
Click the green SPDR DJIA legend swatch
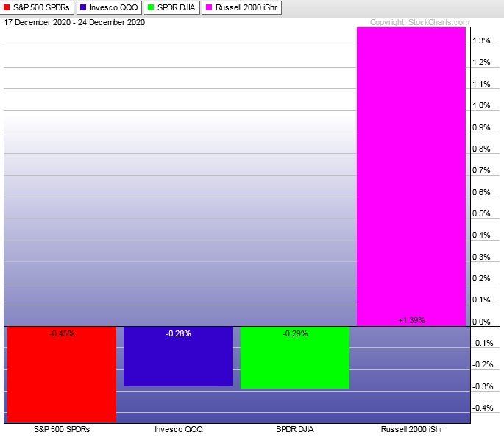[x=150, y=7]
